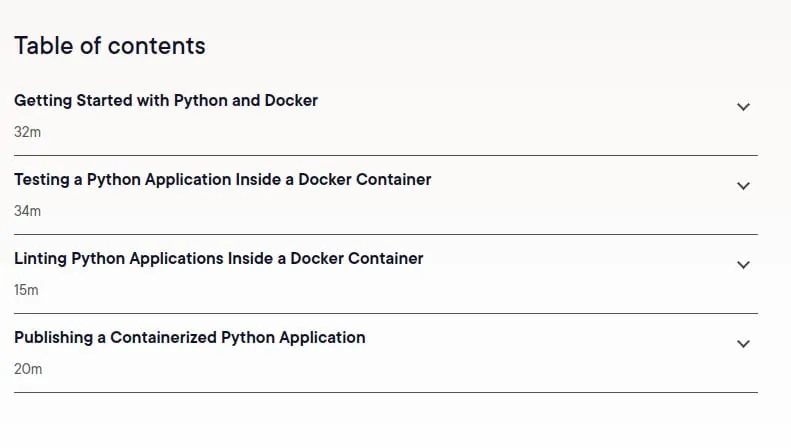Viewport: 791px width, 448px height.
Task: Expand chevron for Publishing a Containerized Python Application
Action: tap(743, 344)
